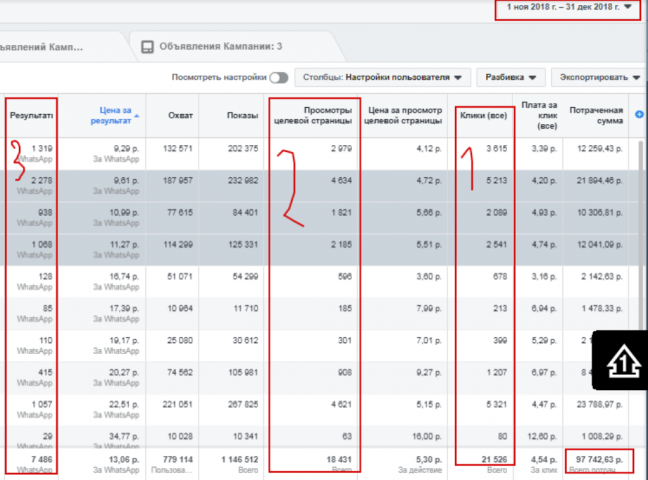Sort by Цена за результат column header
The width and height of the screenshot is (648, 480).
click(x=111, y=115)
